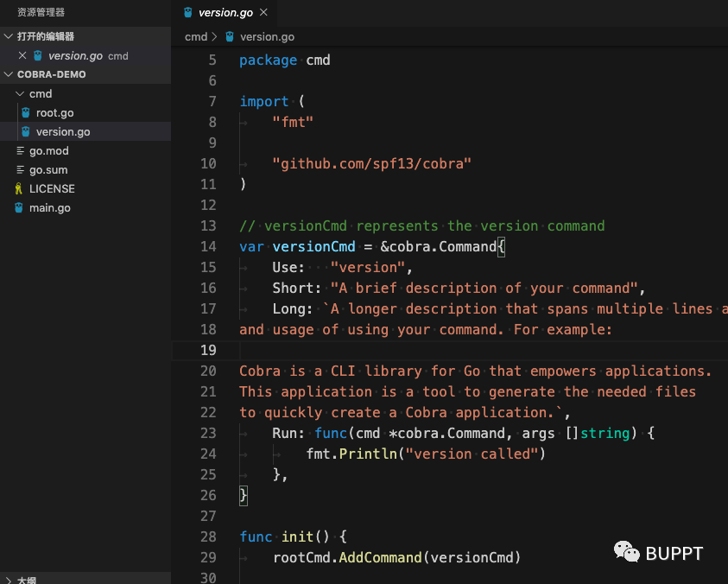This screenshot has width=728, height=584.
Task: Click the yellow license key icon
Action: click(19, 188)
